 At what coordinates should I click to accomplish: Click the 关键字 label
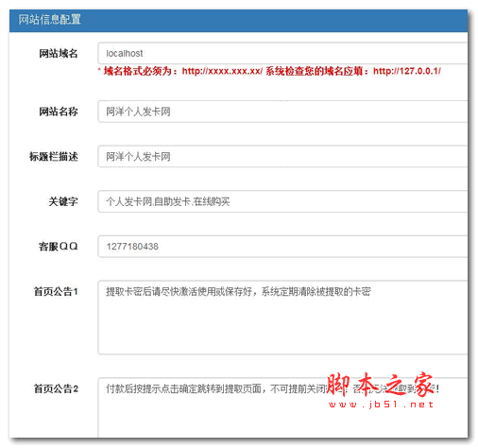(x=63, y=201)
